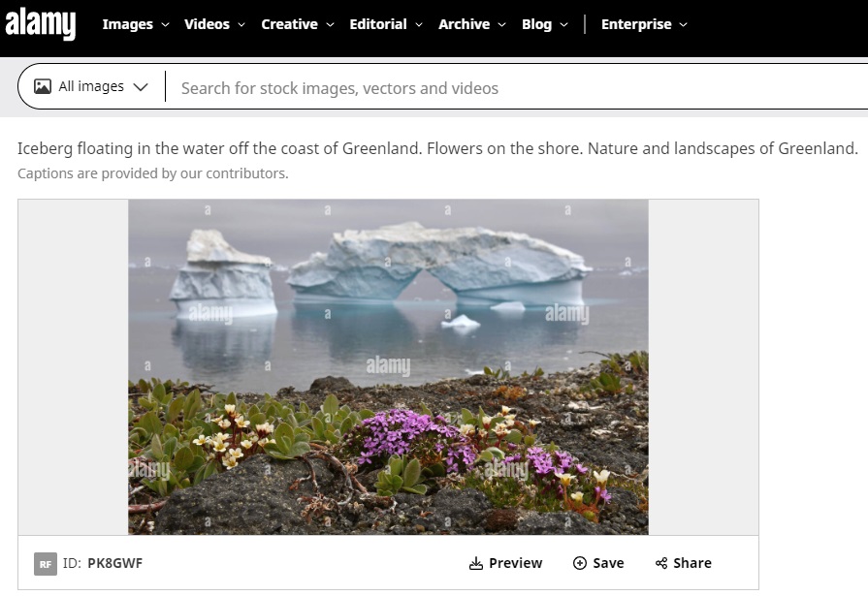Click the RF license badge

[46, 564]
